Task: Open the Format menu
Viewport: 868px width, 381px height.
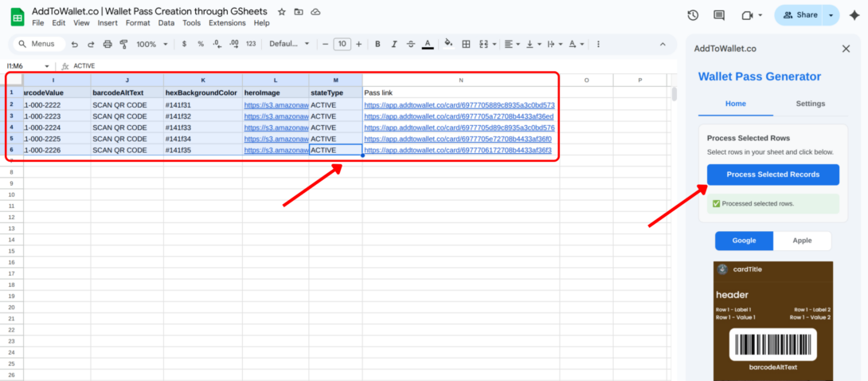Action: pos(138,23)
